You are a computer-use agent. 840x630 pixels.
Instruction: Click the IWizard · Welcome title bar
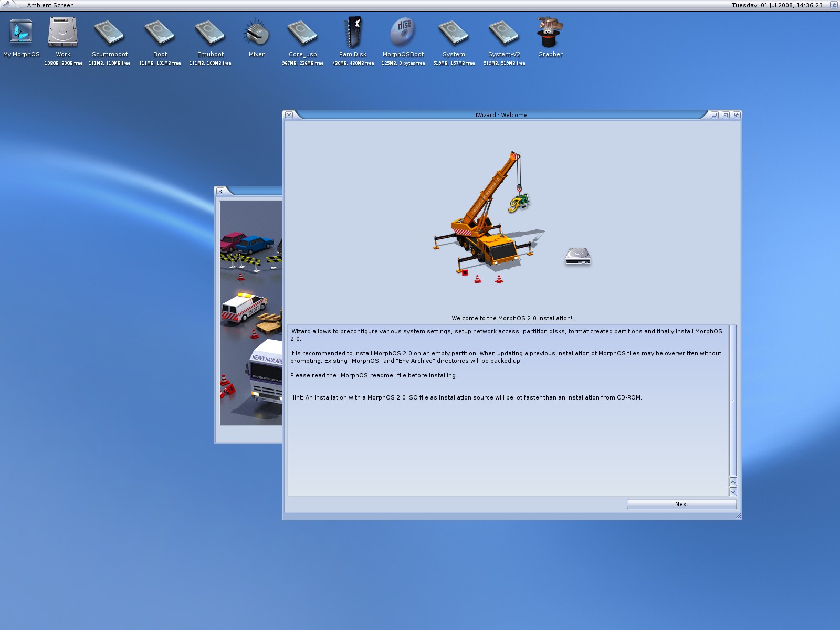tap(501, 115)
